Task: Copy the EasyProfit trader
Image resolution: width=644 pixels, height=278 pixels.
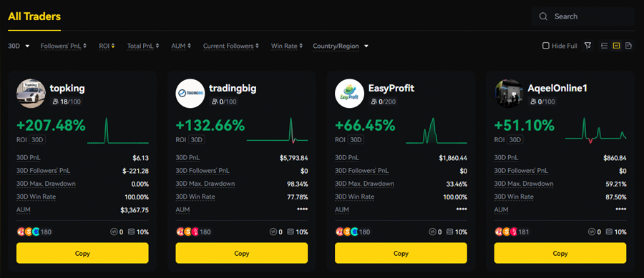Action: click(401, 253)
